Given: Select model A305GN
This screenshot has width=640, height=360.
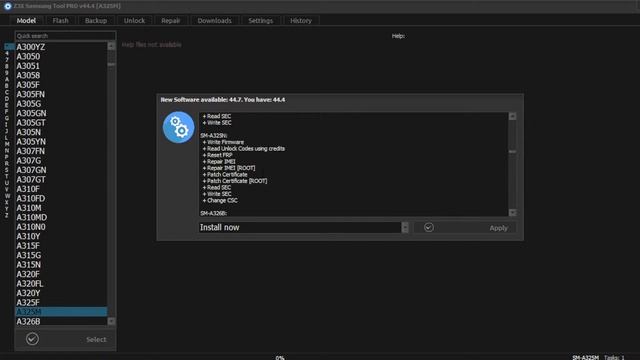Looking at the screenshot, I should tap(61, 113).
